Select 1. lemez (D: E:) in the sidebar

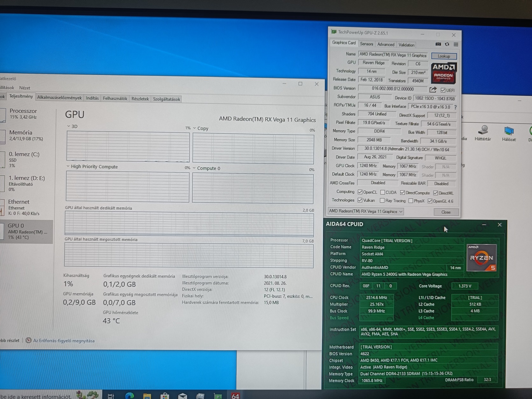[x=27, y=183]
